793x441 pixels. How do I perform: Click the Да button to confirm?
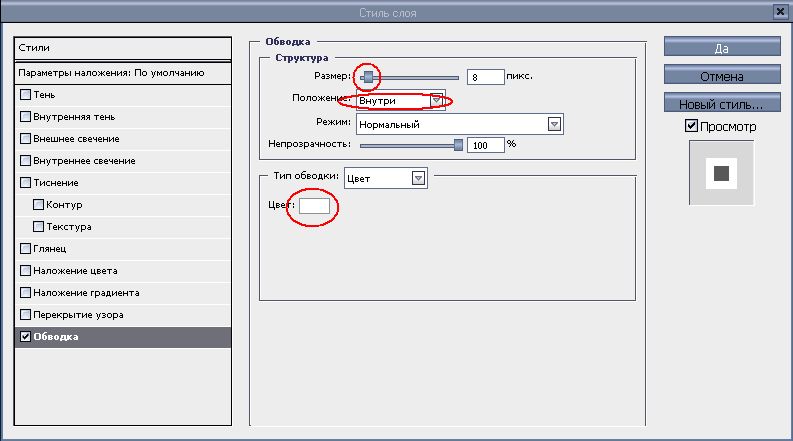point(721,47)
